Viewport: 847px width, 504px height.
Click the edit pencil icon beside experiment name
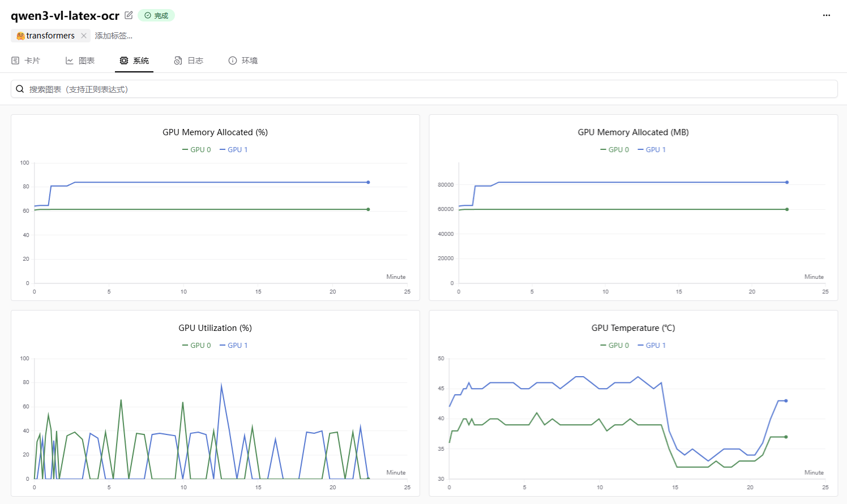coord(129,15)
